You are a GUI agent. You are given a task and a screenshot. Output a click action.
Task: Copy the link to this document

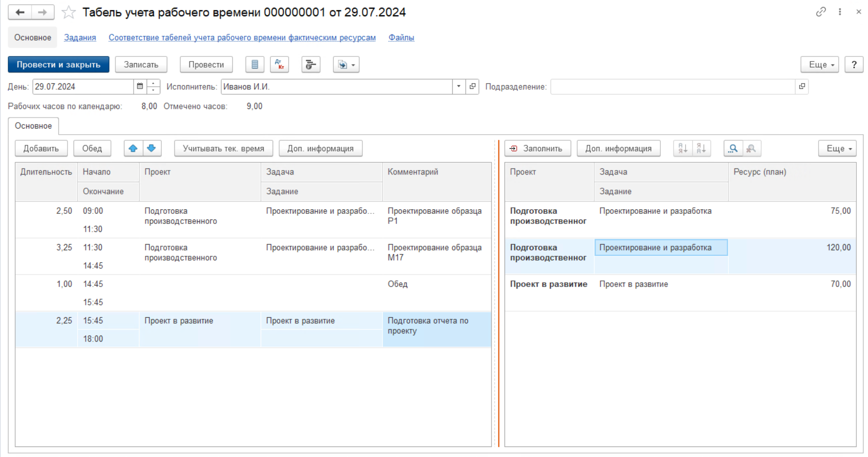coord(821,12)
